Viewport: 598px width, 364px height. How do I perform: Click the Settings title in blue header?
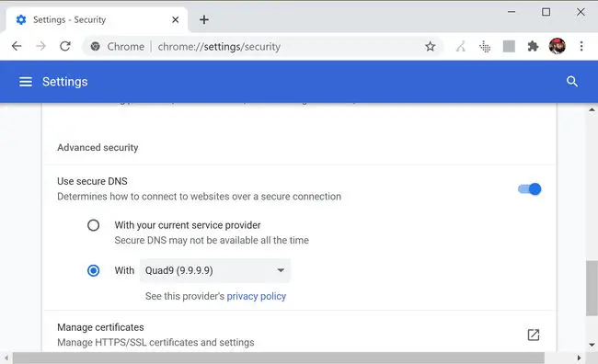pyautogui.click(x=64, y=82)
